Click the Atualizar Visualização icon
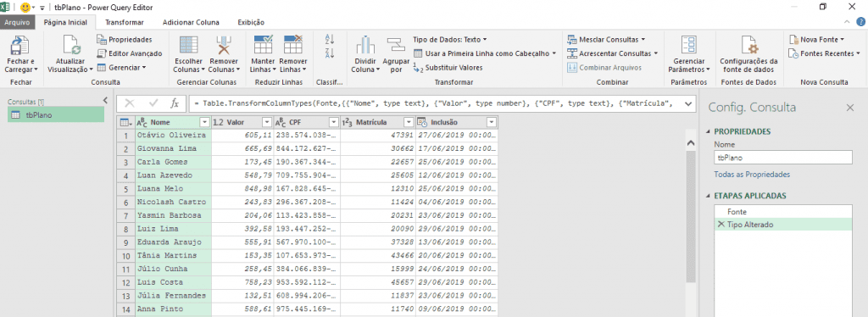This screenshot has width=868, height=317. tap(71, 46)
